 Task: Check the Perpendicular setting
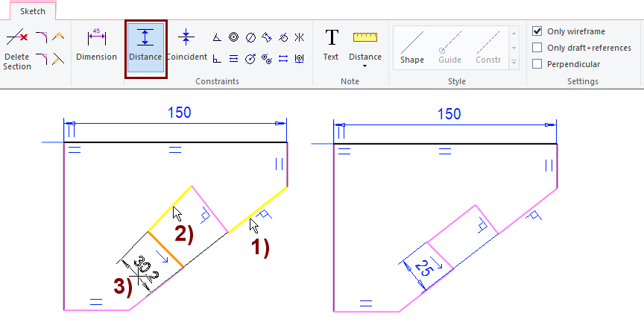(x=537, y=64)
